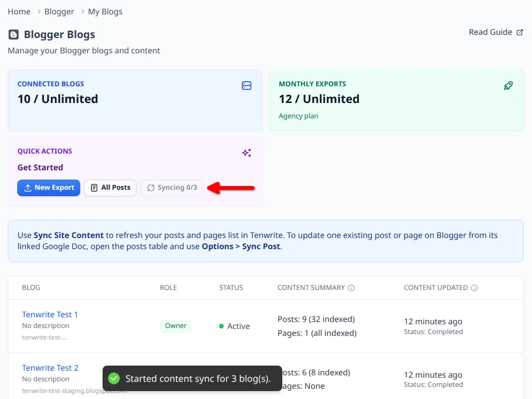The height and width of the screenshot is (399, 532).
Task: Select My Blogs breadcrumb
Action: click(x=105, y=12)
